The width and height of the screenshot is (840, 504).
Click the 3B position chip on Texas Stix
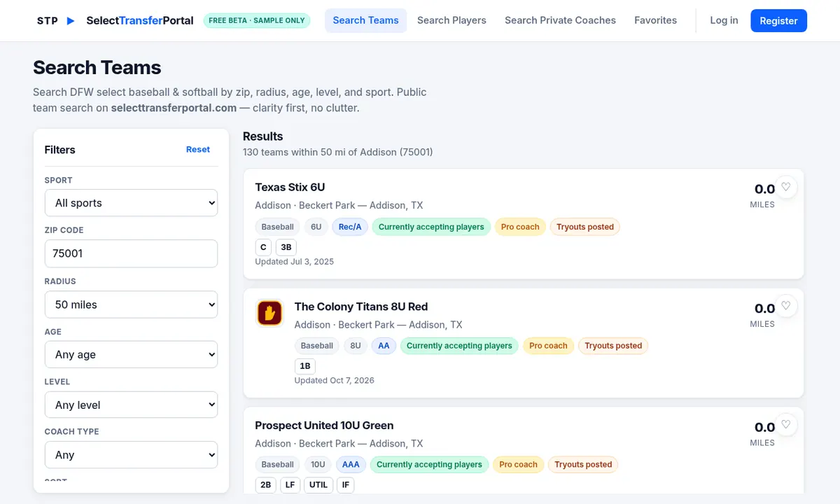coord(286,247)
